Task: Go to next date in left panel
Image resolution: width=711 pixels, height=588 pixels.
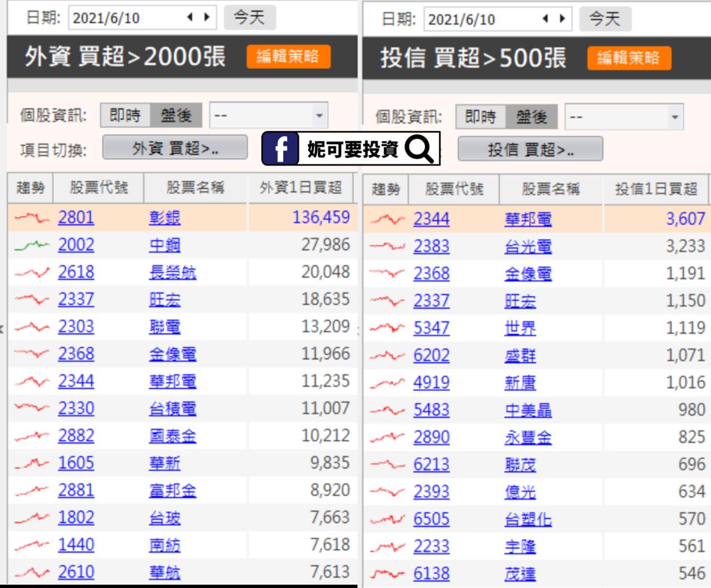Action: point(207,17)
